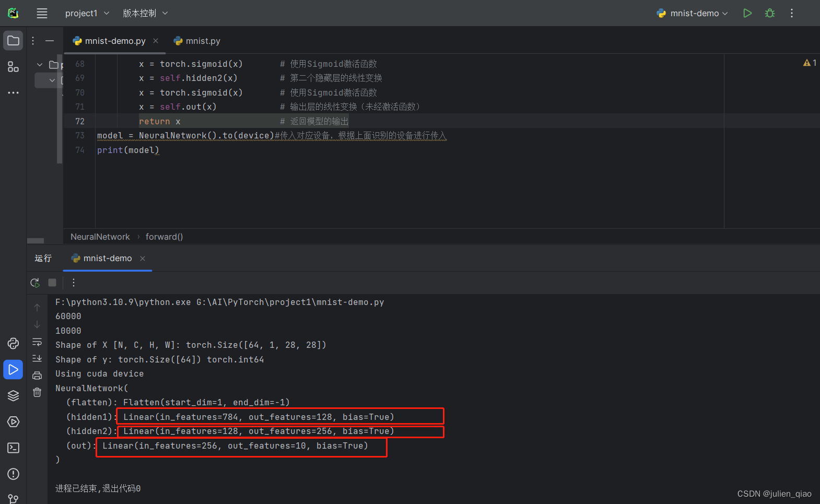Image resolution: width=820 pixels, height=504 pixels.
Task: Open the Python Console tool window
Action: click(13, 343)
